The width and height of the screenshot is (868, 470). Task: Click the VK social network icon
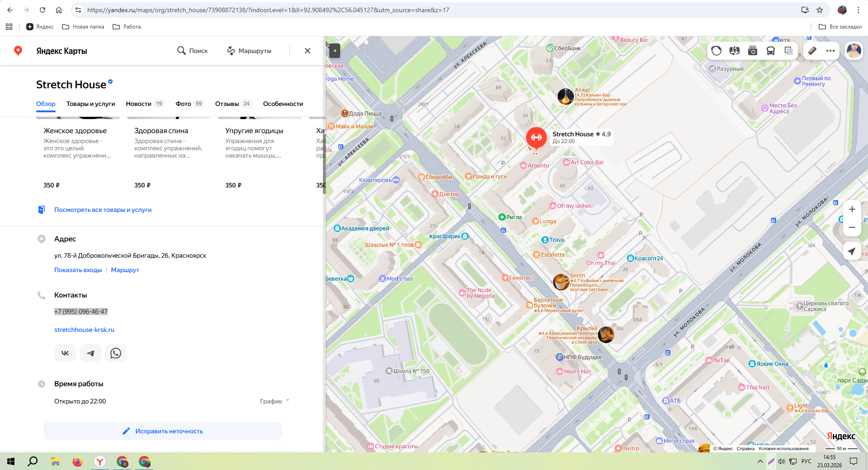click(65, 353)
